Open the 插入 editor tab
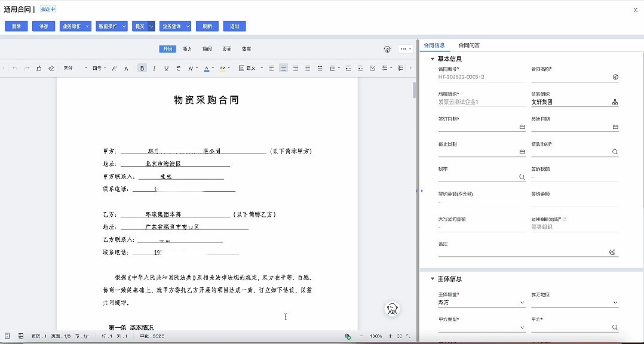The image size is (644, 344). pos(187,49)
